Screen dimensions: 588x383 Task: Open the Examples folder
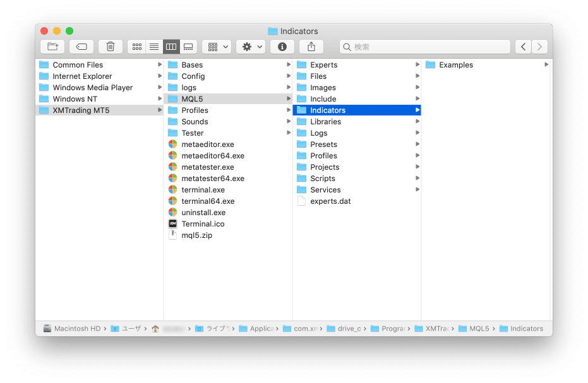point(486,65)
